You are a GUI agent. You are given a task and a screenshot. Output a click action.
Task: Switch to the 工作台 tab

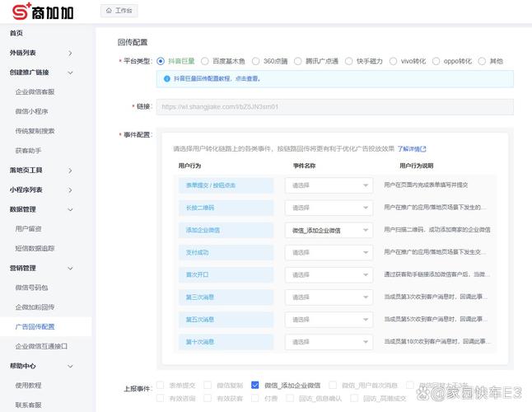point(119,11)
